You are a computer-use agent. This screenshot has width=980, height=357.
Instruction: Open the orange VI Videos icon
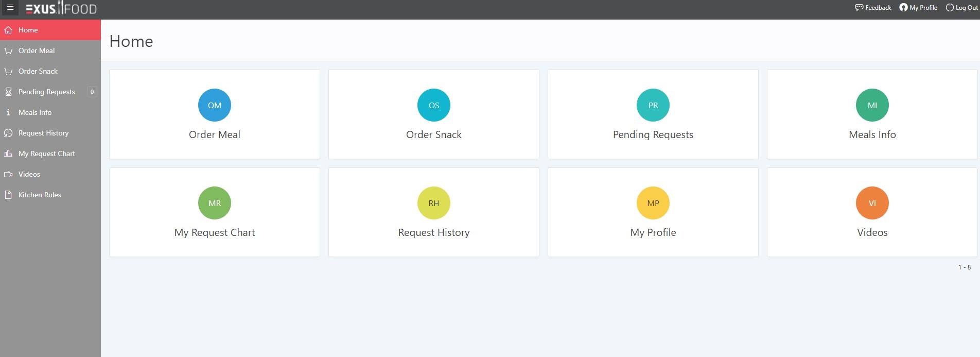872,203
